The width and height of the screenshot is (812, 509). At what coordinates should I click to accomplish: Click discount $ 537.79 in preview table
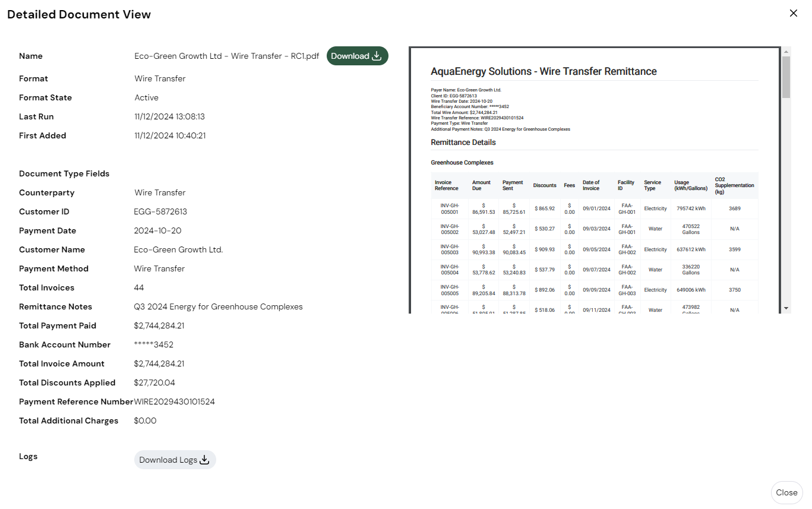545,270
